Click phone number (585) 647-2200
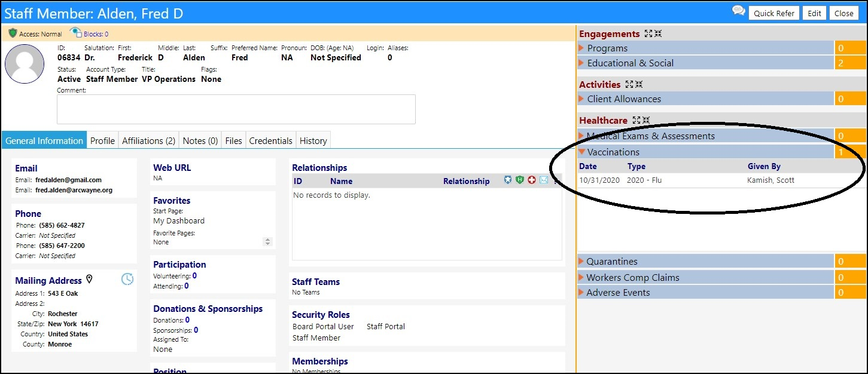This screenshot has width=868, height=374. click(61, 246)
